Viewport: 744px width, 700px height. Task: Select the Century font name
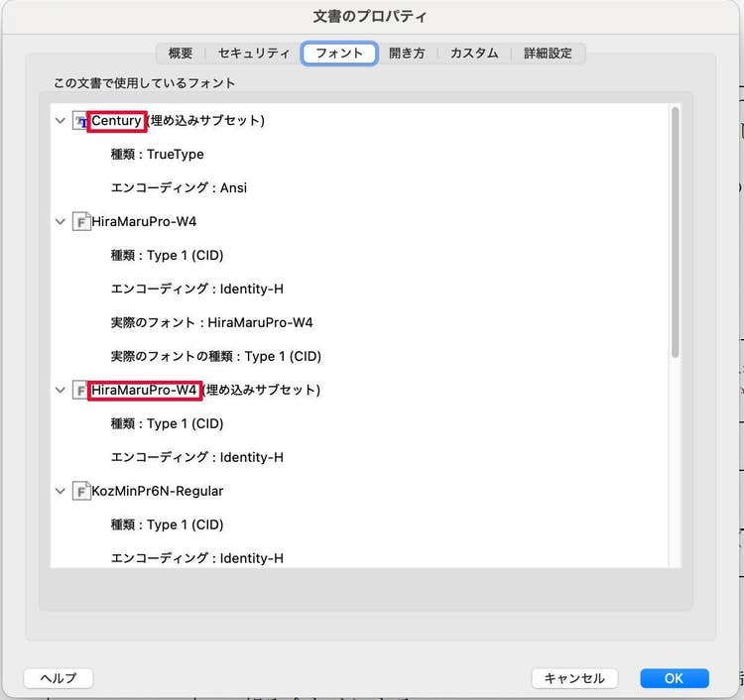(x=117, y=121)
